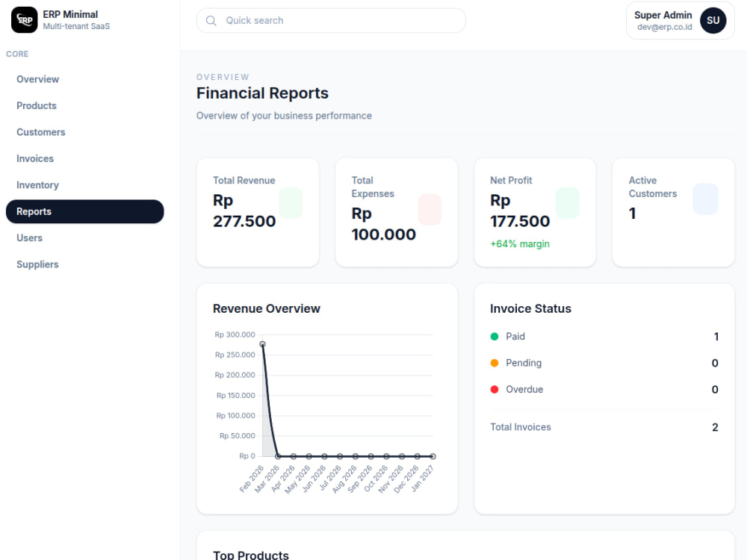Click the Financial Reports title

[262, 93]
